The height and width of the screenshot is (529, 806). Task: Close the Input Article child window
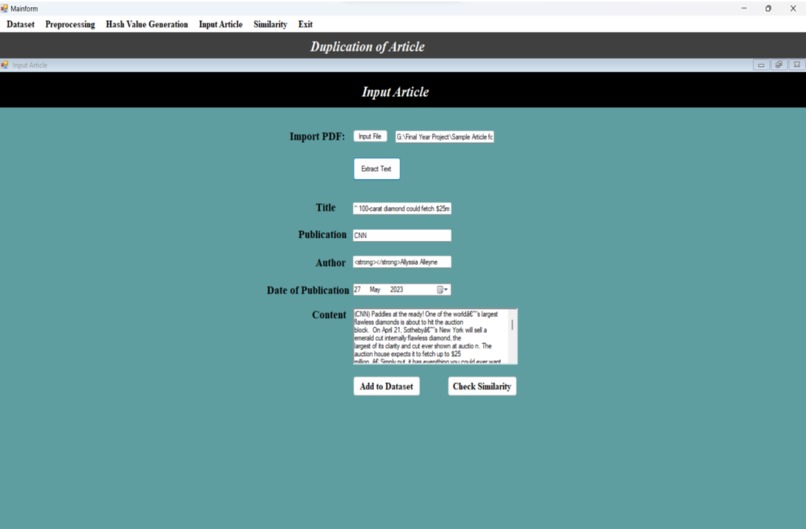click(x=797, y=65)
